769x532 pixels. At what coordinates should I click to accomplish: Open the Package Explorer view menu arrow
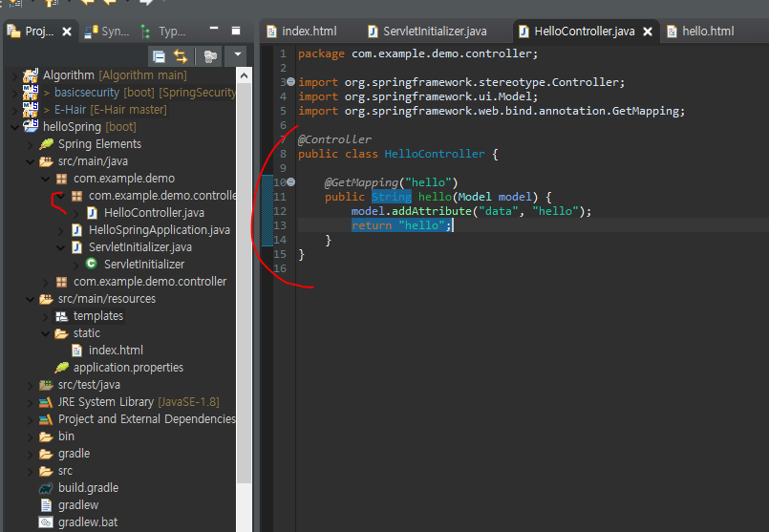[237, 54]
